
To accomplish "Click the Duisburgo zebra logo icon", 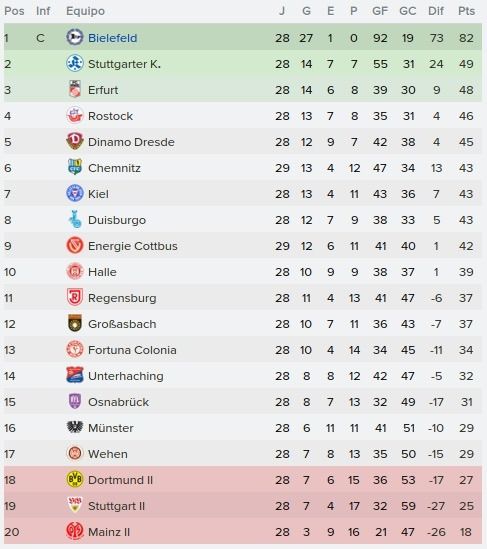I will (75, 220).
